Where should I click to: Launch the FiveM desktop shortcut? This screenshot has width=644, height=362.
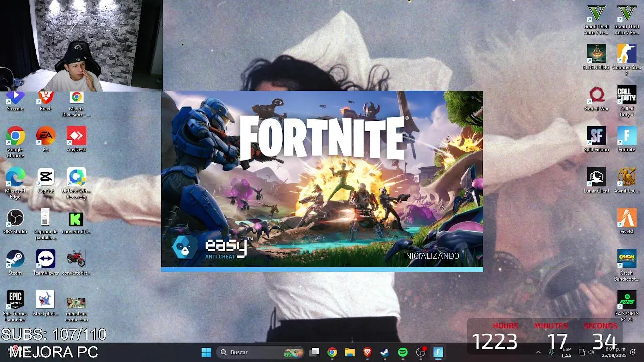tap(627, 222)
